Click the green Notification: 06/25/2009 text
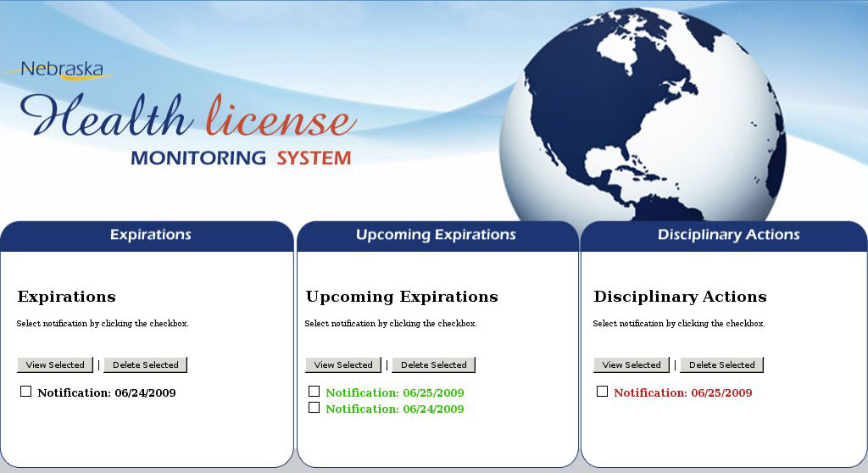 point(395,393)
